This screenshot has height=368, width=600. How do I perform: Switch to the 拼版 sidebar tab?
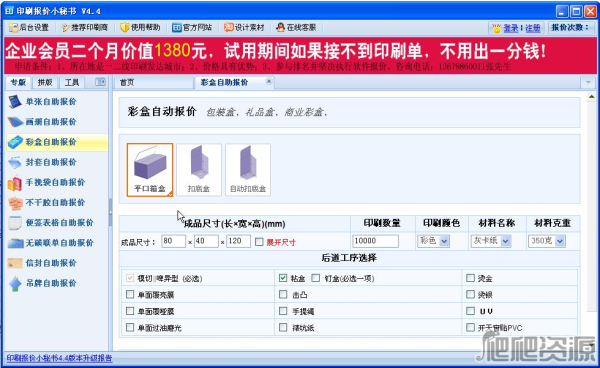45,82
